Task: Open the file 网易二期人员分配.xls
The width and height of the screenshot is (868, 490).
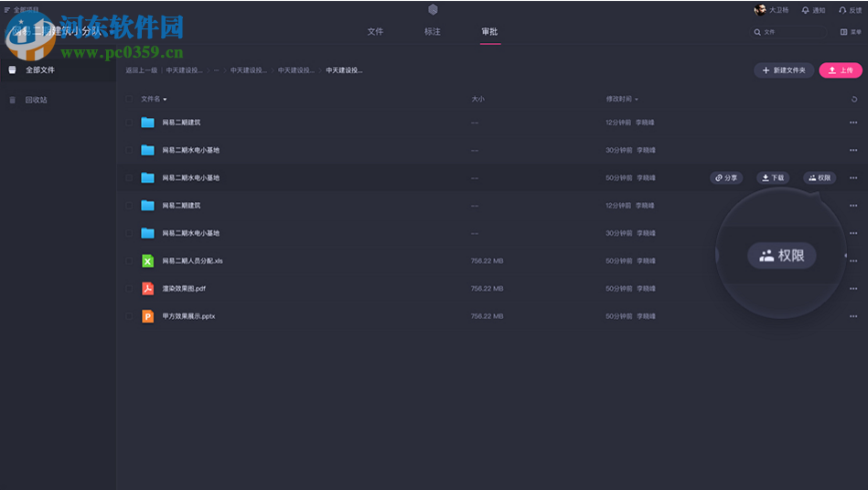Action: (192, 261)
